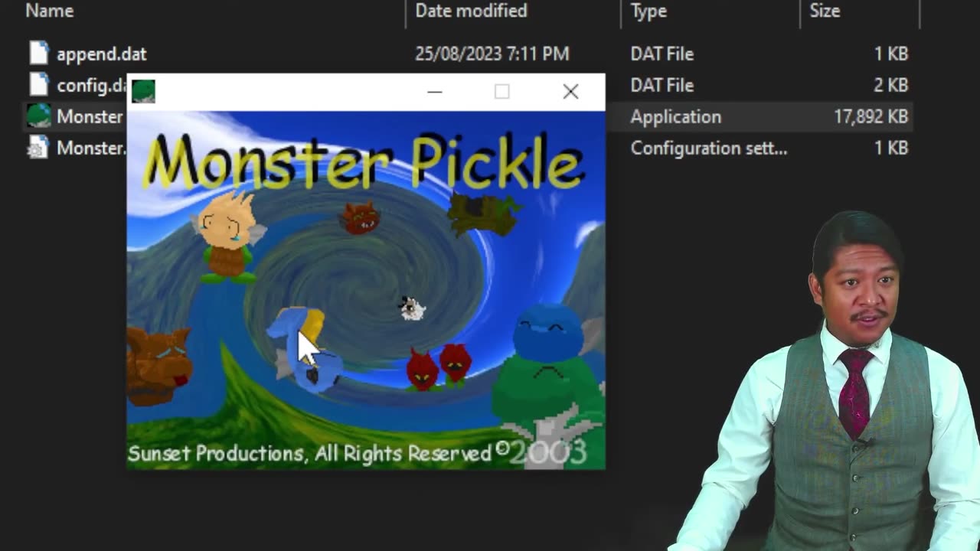The height and width of the screenshot is (551, 980).
Task: Select the Monster configuration settings file icon
Action: pos(38,148)
